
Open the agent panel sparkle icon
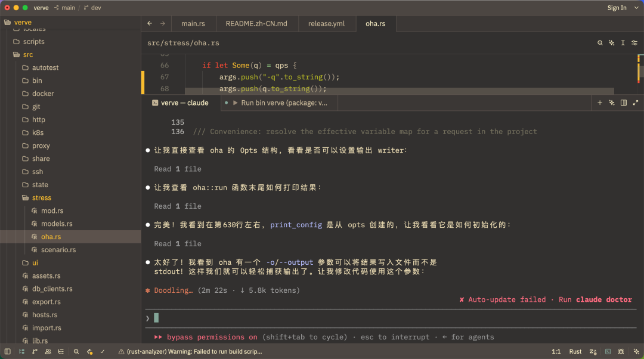point(636,352)
